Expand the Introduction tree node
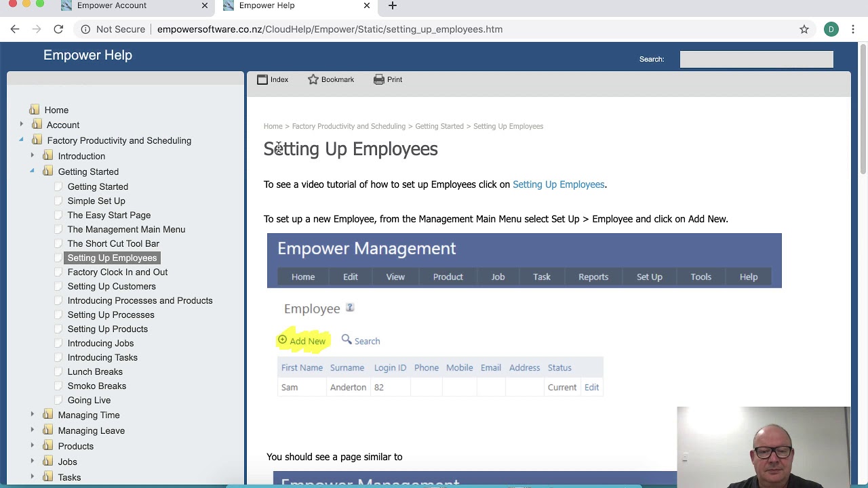This screenshot has height=488, width=868. point(32,156)
